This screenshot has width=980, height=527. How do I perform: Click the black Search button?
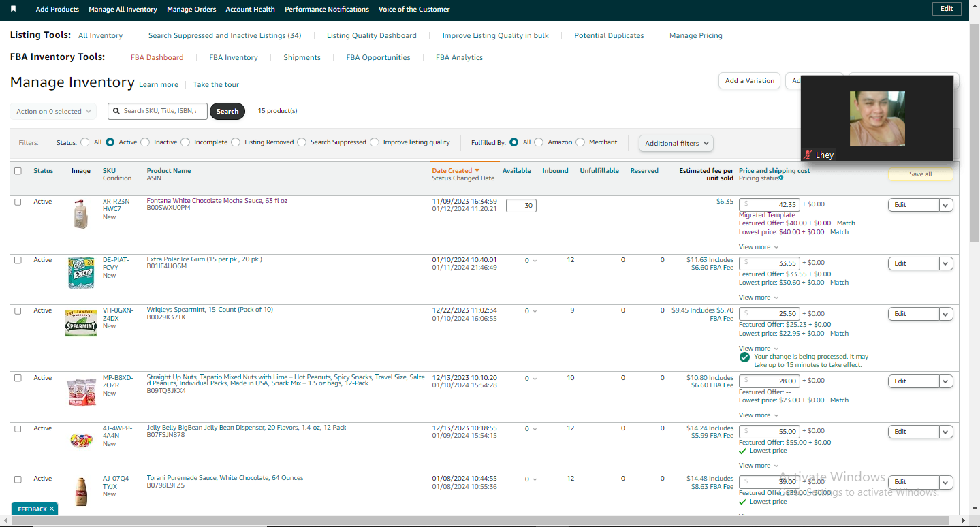coord(227,112)
